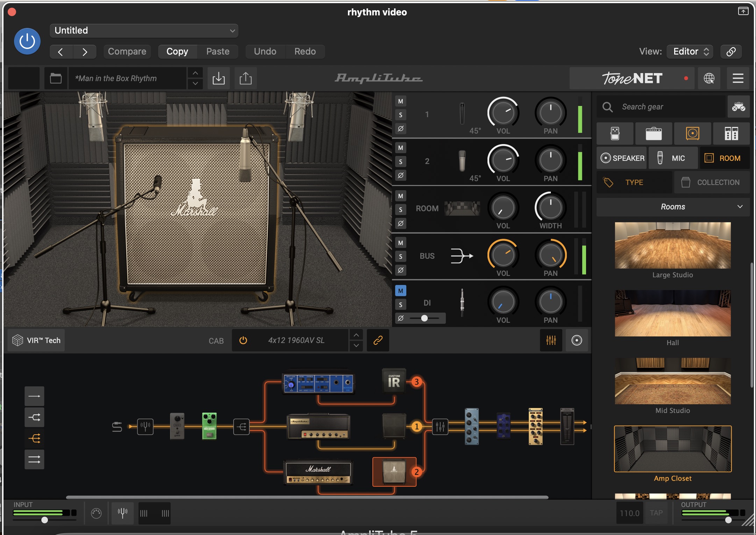This screenshot has width=756, height=535.
Task: Click the DI phase delay slider
Action: (425, 318)
